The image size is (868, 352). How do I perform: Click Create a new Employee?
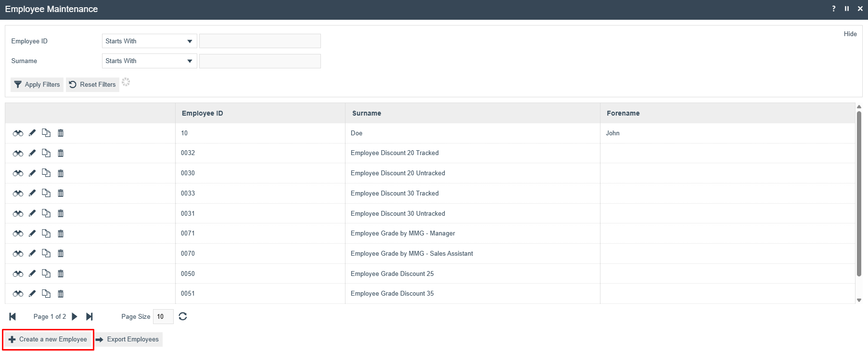(x=48, y=339)
